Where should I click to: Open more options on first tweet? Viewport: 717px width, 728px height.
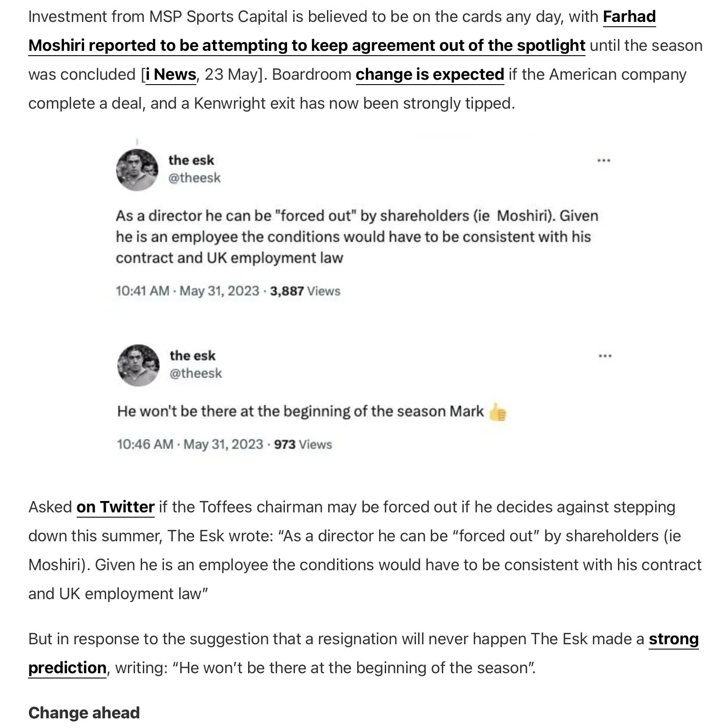604,160
